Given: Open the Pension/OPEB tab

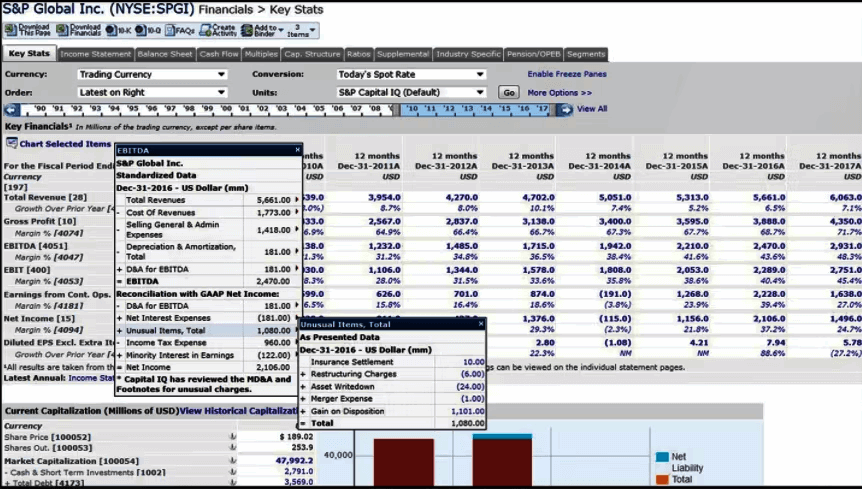Looking at the screenshot, I should (534, 54).
